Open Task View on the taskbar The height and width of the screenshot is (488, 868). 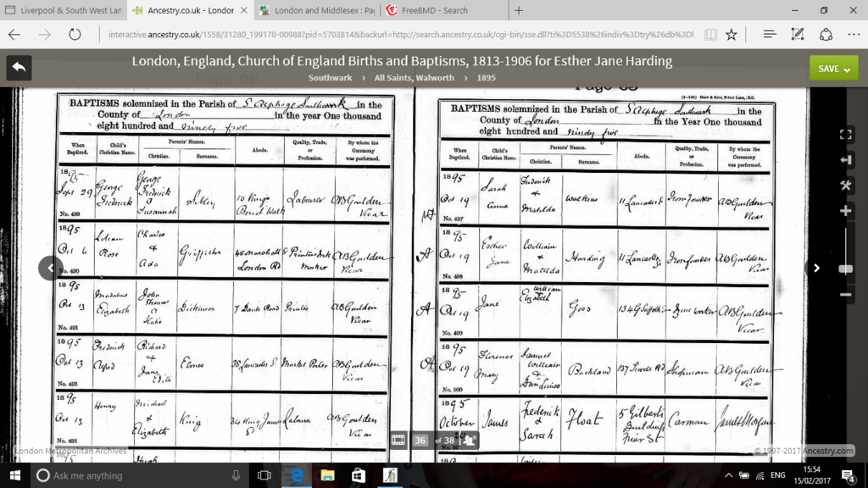tap(264, 475)
